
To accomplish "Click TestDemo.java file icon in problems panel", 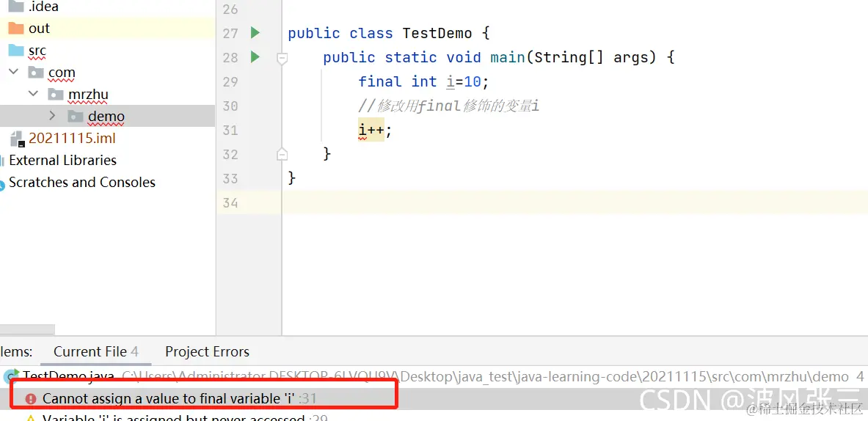I will 10,376.
